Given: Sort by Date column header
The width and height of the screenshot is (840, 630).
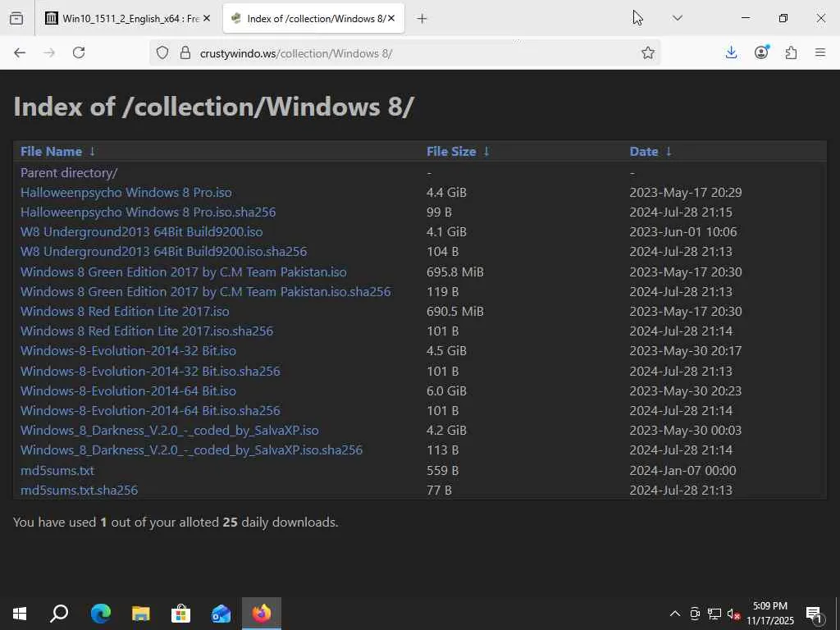Looking at the screenshot, I should 644,152.
